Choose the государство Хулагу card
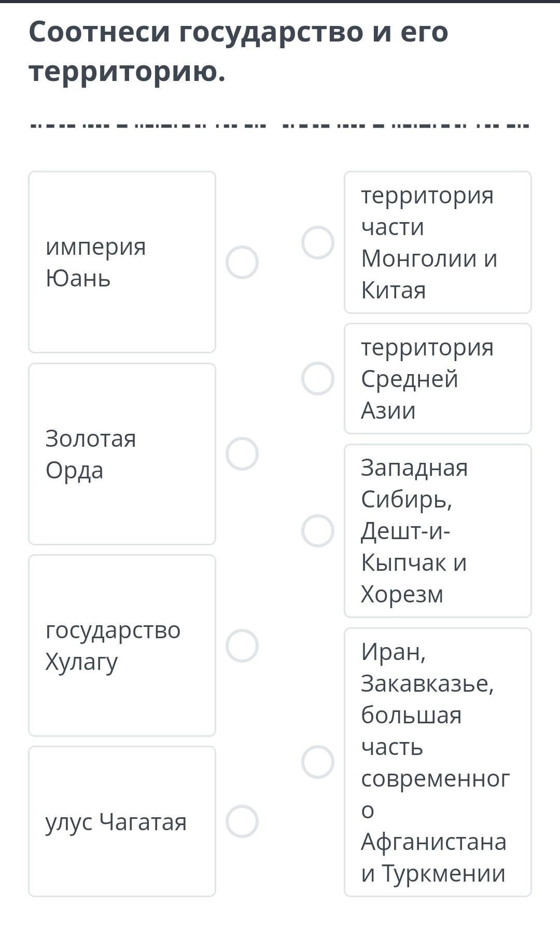Viewport: 560px width, 934px height. click(x=122, y=645)
